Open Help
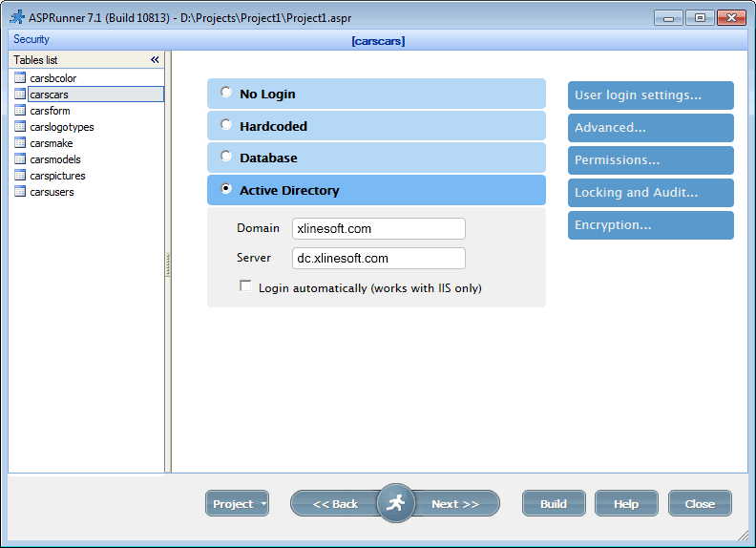The height and width of the screenshot is (548, 756). click(626, 504)
